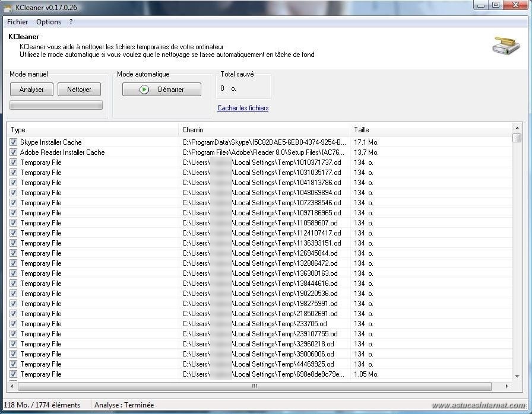Open the Fichier menu

tap(17, 22)
